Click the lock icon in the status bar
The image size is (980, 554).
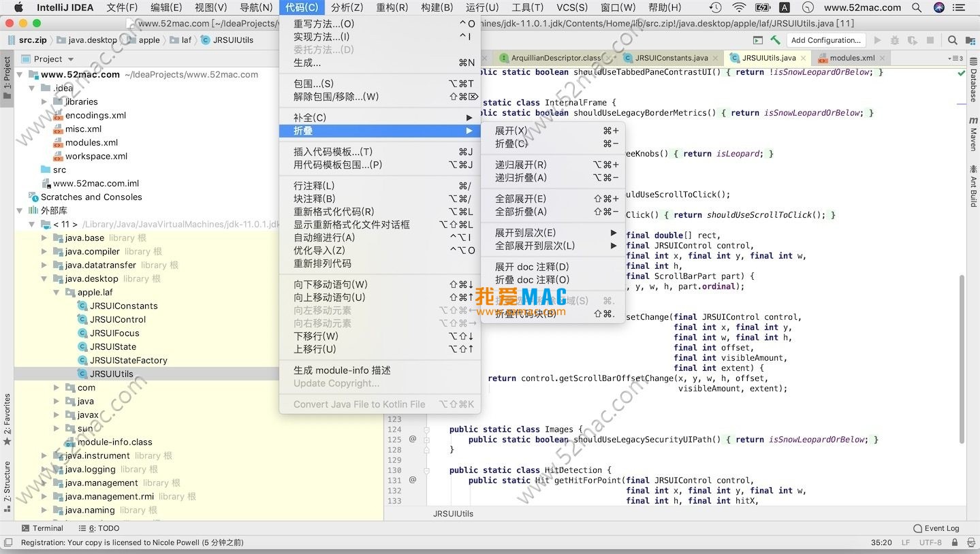pyautogui.click(x=955, y=542)
